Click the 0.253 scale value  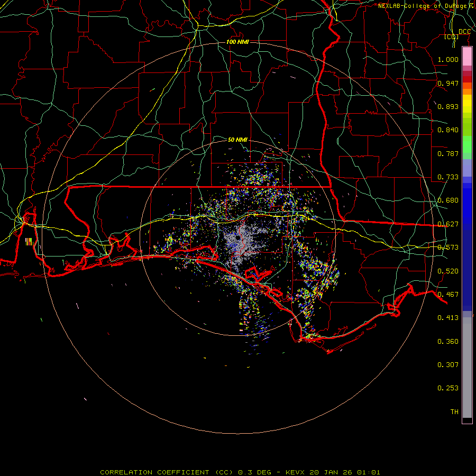coord(448,388)
